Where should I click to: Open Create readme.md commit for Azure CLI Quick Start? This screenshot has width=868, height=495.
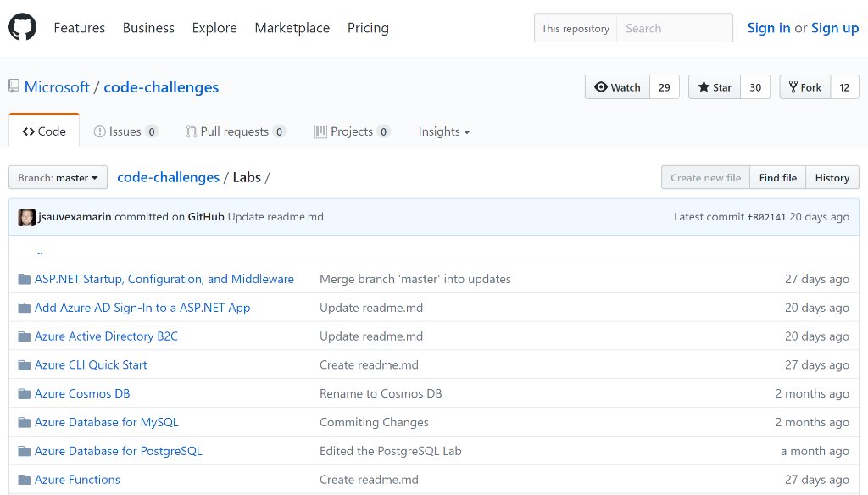[369, 364]
